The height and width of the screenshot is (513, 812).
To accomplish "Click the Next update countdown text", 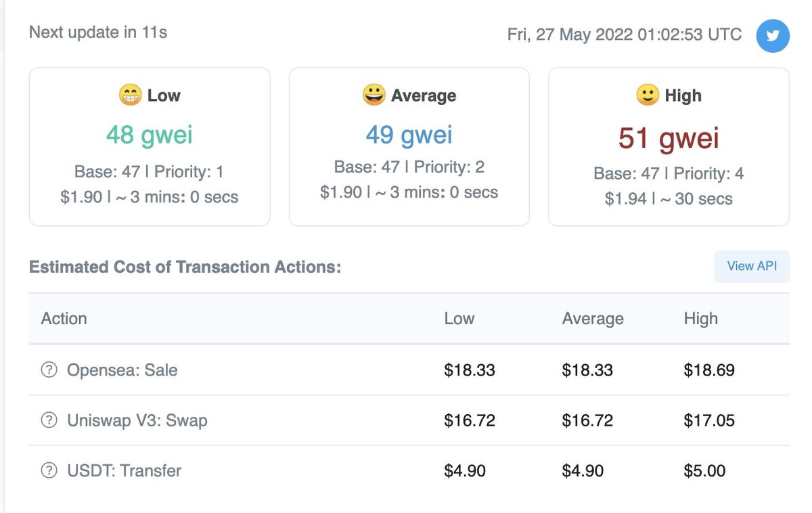I will [98, 32].
